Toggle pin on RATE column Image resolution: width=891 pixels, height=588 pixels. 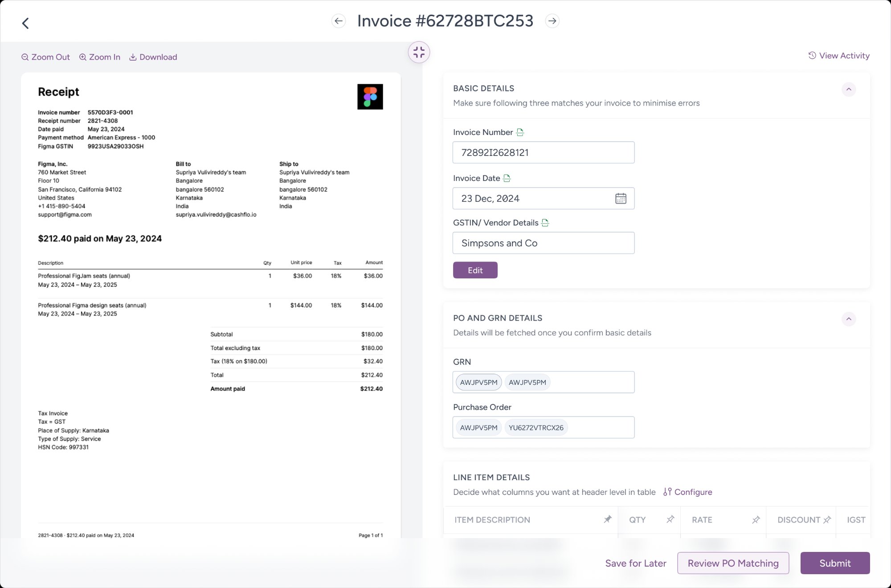click(756, 520)
